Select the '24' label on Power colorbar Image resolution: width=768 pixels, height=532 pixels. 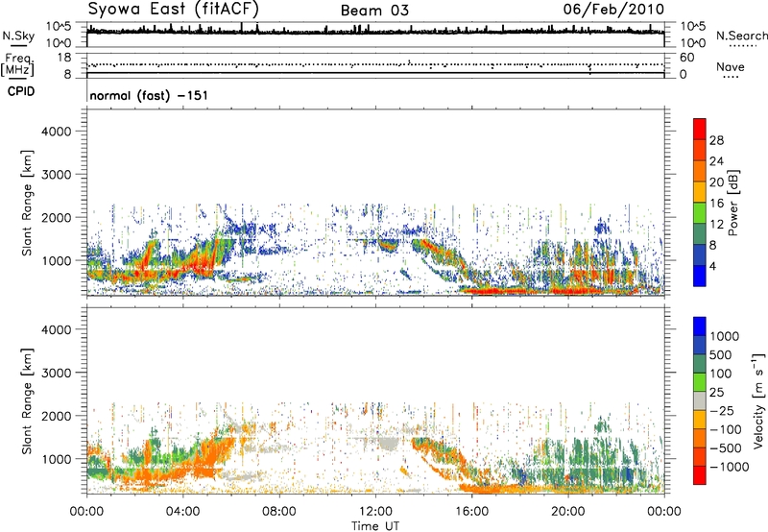pyautogui.click(x=716, y=161)
